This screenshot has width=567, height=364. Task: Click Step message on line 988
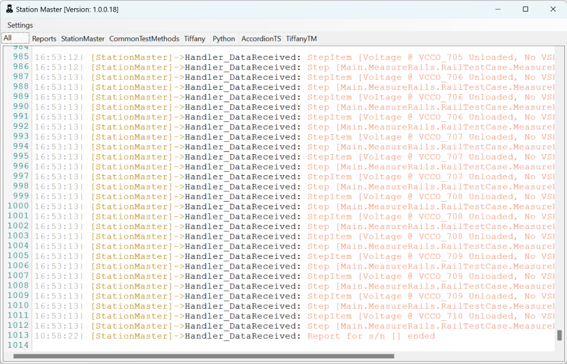point(430,87)
